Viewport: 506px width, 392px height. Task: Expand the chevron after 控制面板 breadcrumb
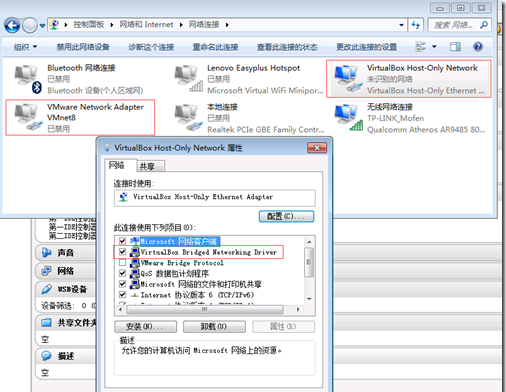click(112, 25)
